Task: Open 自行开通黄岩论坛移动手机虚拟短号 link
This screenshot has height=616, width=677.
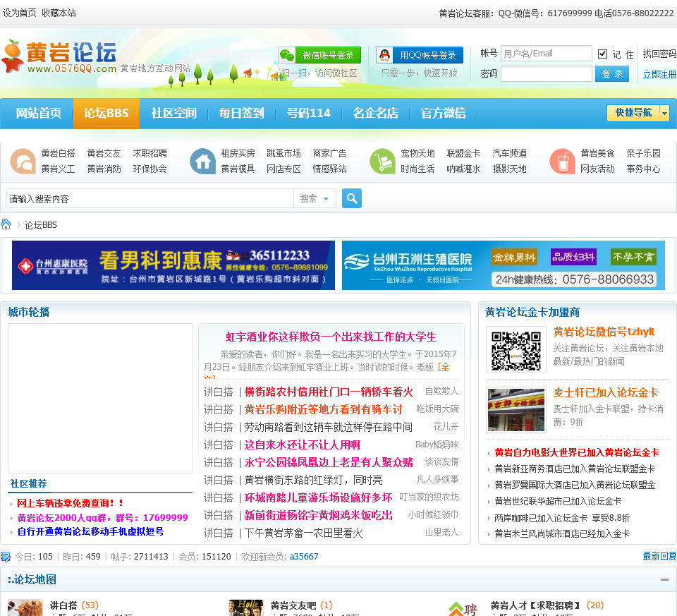Action: coord(91,532)
